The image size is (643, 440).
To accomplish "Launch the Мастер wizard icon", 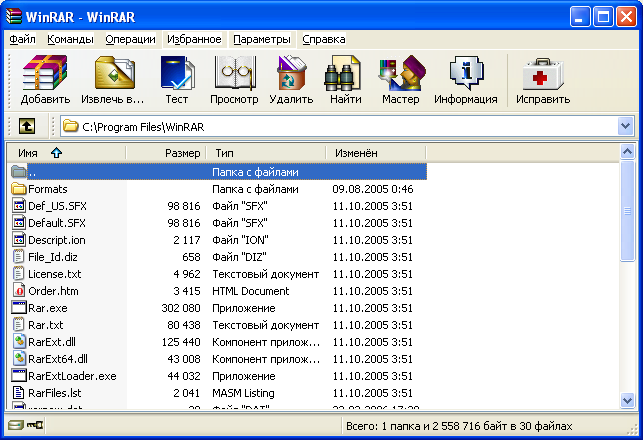I will pos(402,73).
